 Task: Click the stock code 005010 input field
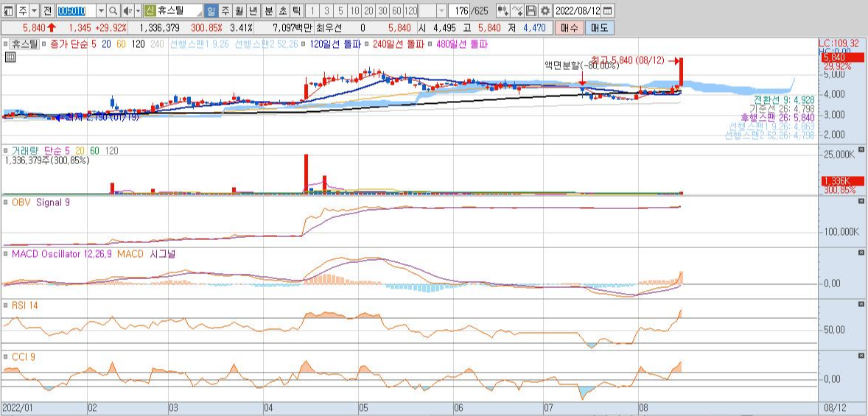pos(76,10)
